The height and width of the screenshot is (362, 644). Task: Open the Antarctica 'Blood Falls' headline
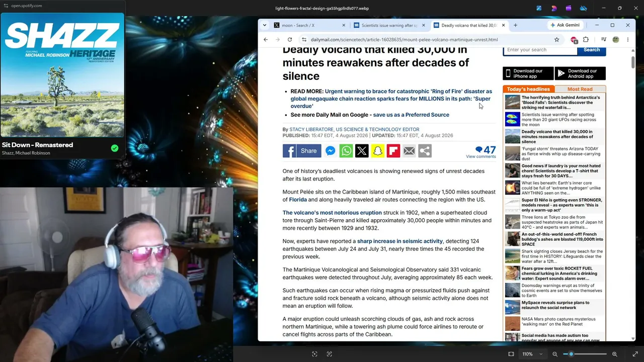[x=561, y=103]
